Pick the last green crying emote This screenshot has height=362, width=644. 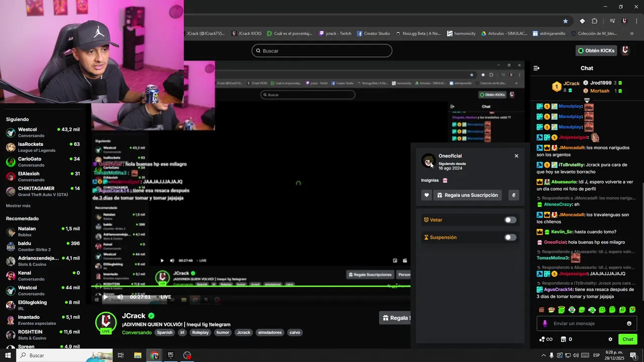(632, 310)
